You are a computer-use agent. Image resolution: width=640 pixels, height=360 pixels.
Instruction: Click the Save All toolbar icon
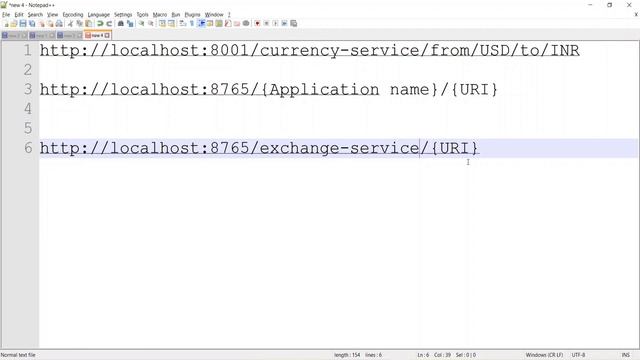(32, 24)
